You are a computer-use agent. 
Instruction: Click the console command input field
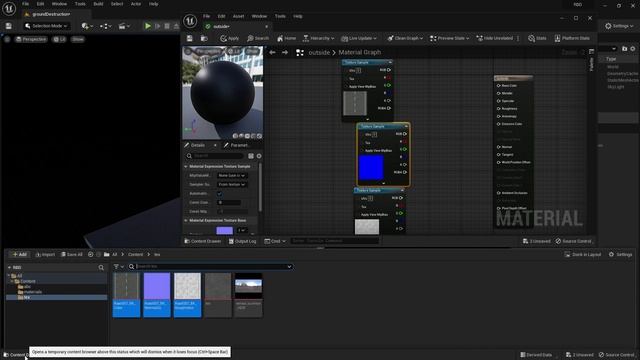335,241
